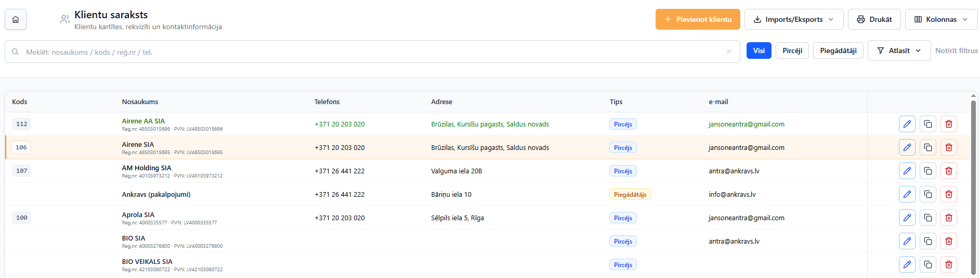
Task: Expand the Kolonnas dropdown
Action: coord(941,19)
